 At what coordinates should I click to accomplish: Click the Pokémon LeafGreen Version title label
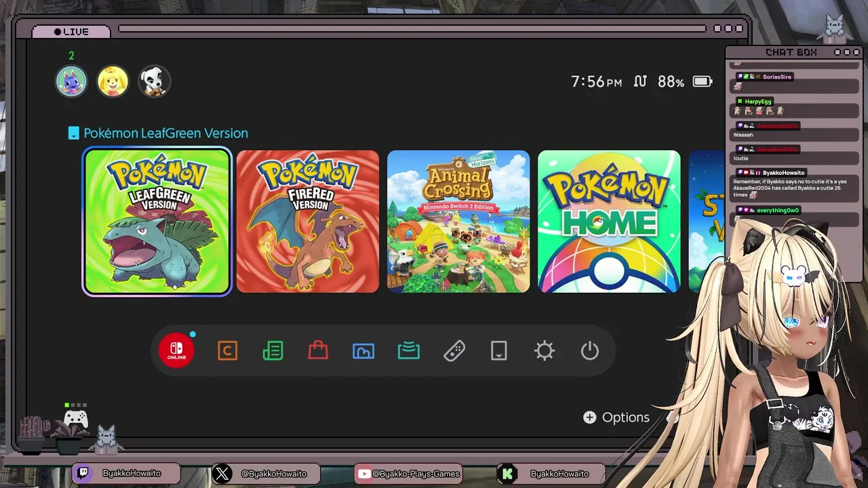(165, 133)
